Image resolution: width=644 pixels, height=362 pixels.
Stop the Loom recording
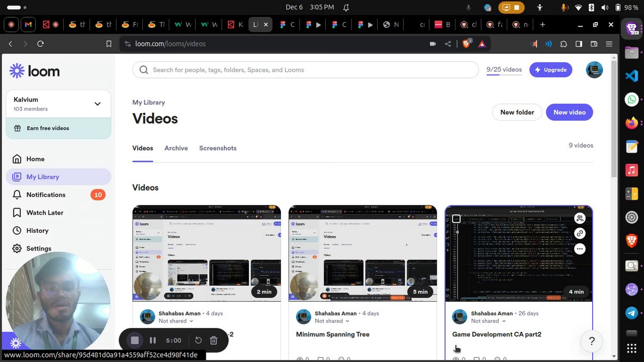[x=135, y=340]
